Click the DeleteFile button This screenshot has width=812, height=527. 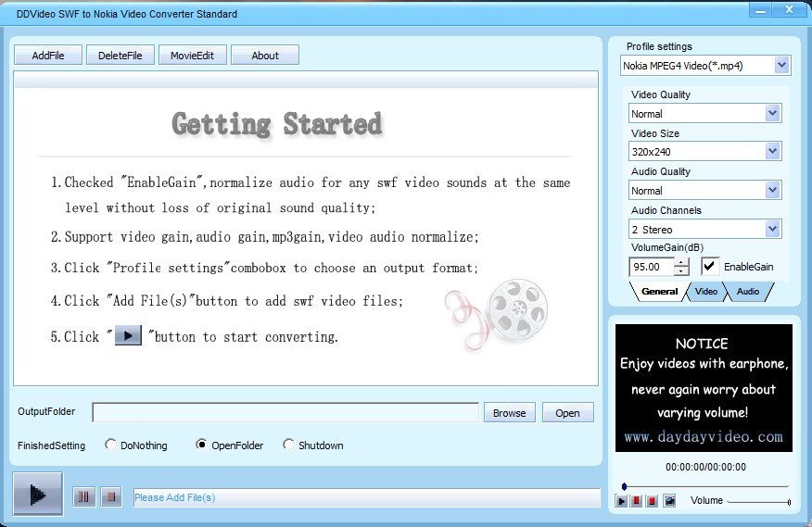(121, 56)
